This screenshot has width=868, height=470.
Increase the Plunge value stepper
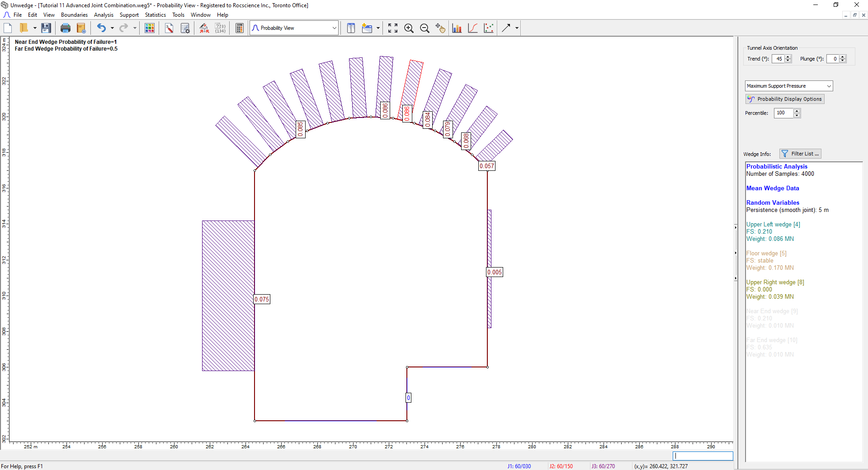pos(843,57)
